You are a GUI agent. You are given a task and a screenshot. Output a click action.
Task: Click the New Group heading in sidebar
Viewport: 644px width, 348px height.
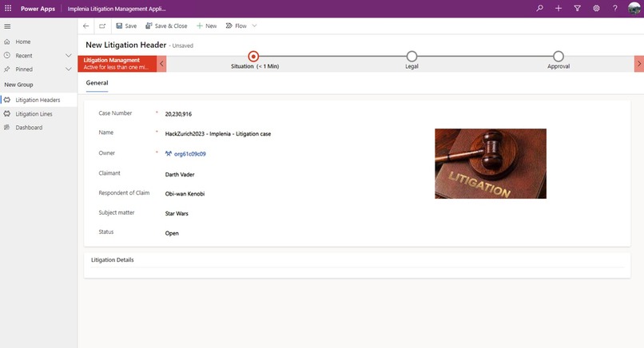[x=18, y=85]
